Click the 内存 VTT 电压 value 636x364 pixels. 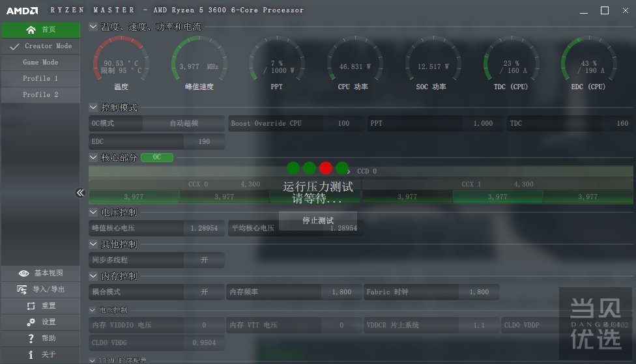tap(341, 325)
